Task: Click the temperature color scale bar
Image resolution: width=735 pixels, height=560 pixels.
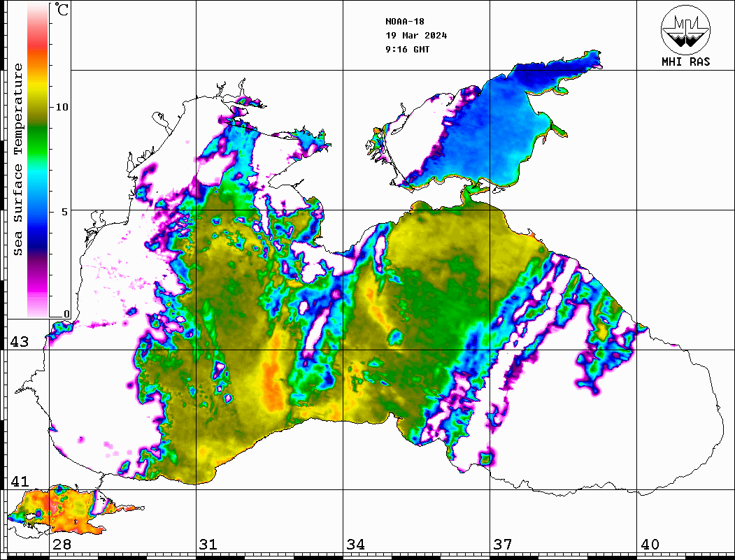Action: (38, 160)
